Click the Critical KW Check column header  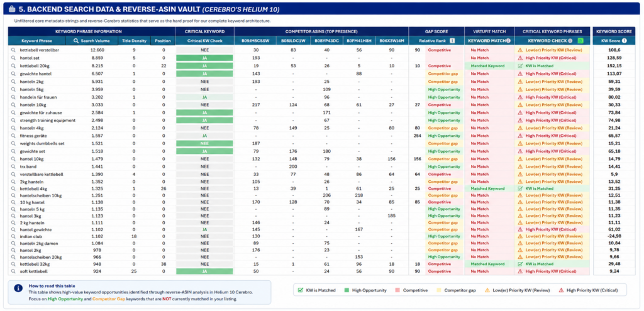(204, 41)
